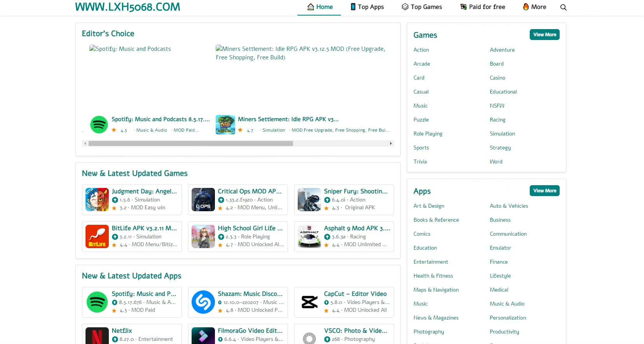This screenshot has height=344, width=644.
Task: Click Spotify icon in Latest Updated Apps
Action: click(97, 302)
